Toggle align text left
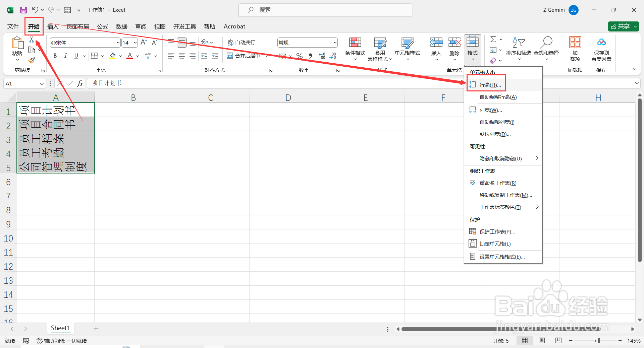 coord(171,56)
